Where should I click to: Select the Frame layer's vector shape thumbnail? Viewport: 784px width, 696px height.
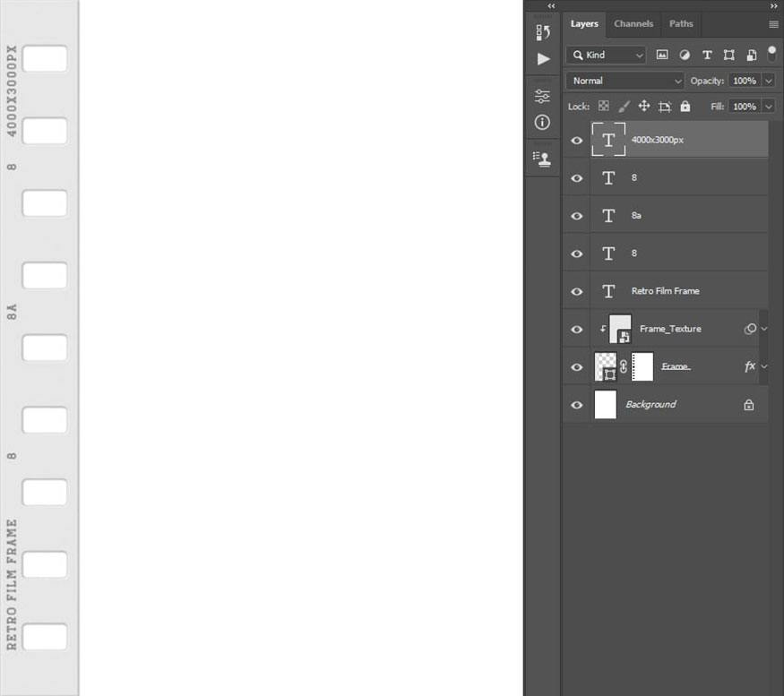(606, 366)
